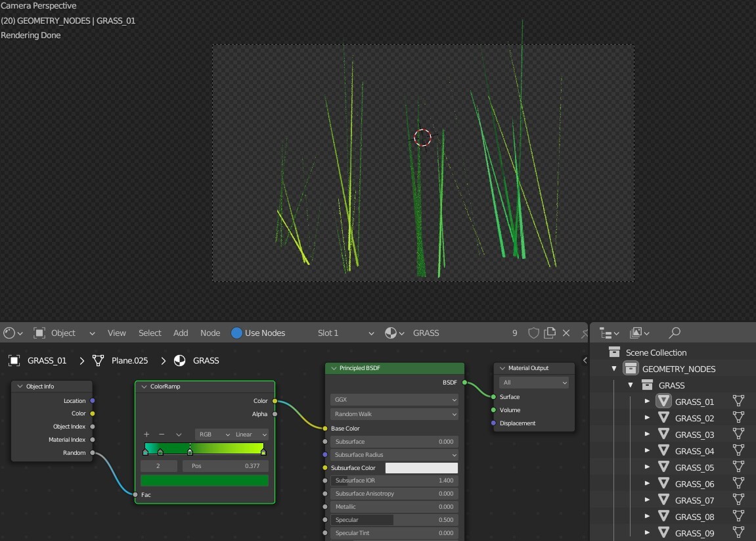Click the GRASS_03 mesh data icon
This screenshot has width=756, height=541.
click(x=738, y=435)
